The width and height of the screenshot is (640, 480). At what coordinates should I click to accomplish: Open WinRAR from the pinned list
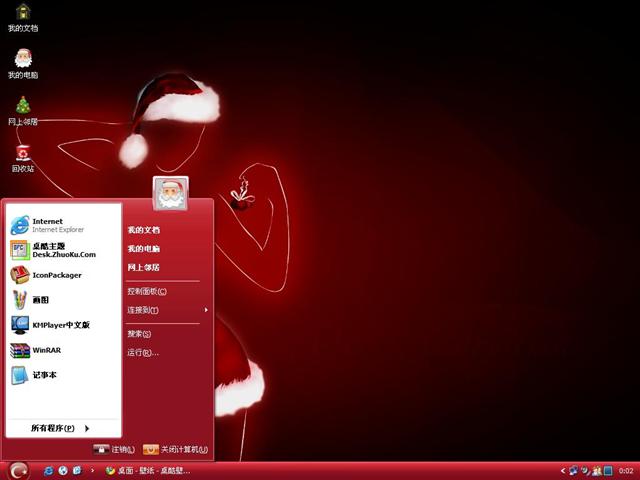pyautogui.click(x=45, y=351)
